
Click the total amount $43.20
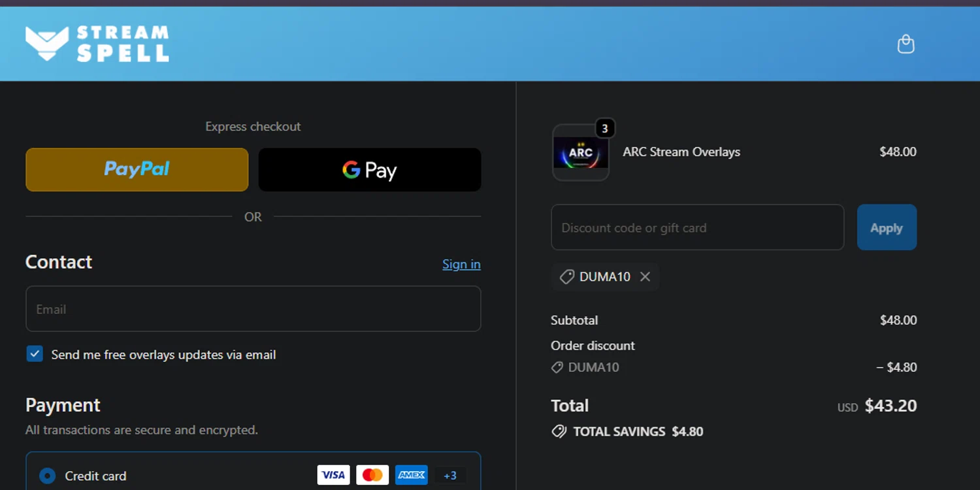(890, 406)
